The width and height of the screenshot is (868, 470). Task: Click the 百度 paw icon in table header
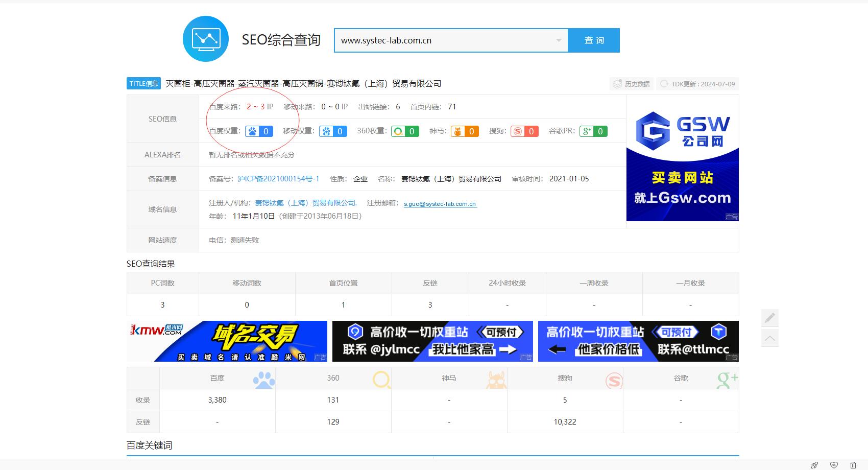click(264, 380)
